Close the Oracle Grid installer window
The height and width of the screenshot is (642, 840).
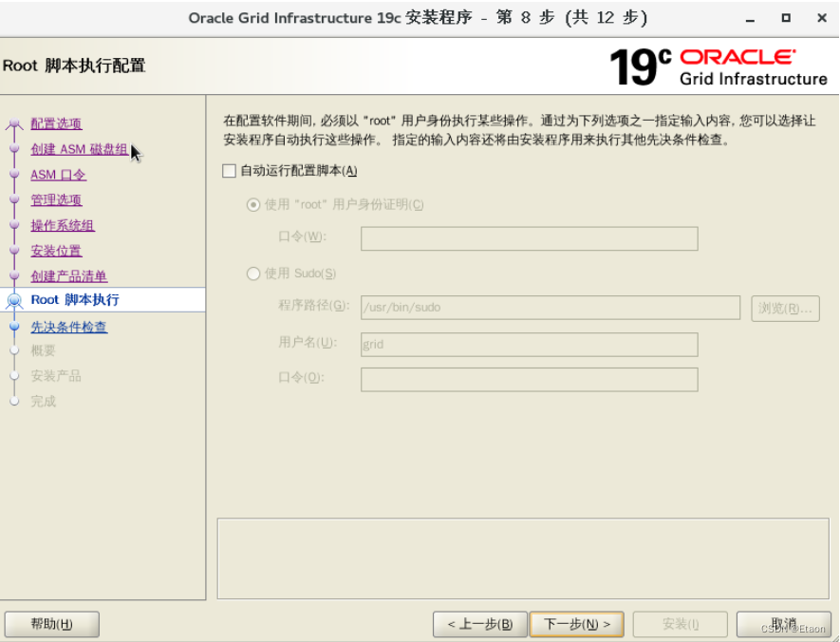pos(822,18)
